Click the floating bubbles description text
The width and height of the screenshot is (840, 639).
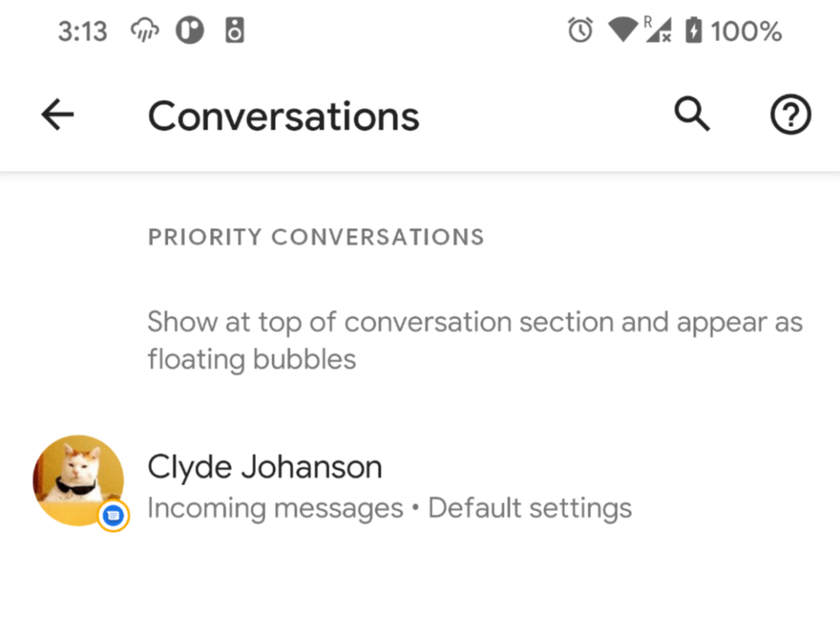(x=474, y=340)
